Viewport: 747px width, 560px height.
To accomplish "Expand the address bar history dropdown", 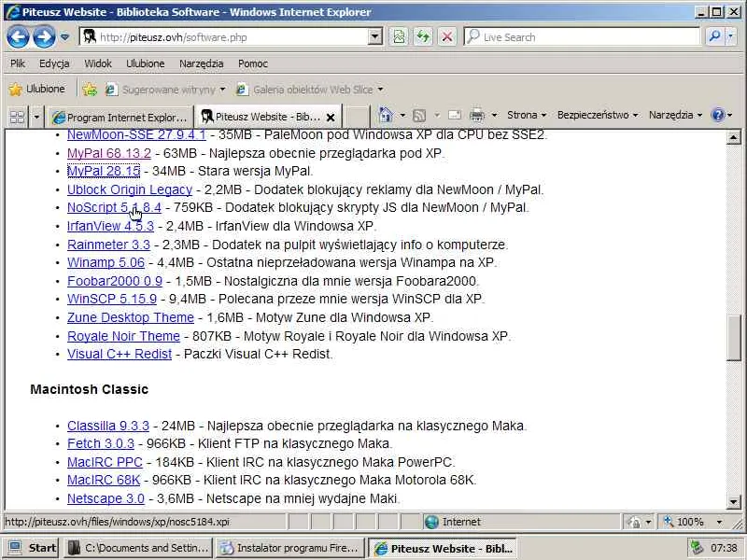I will [375, 36].
